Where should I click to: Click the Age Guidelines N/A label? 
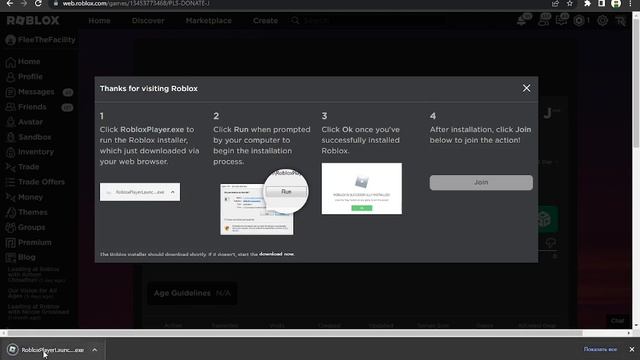click(x=192, y=293)
